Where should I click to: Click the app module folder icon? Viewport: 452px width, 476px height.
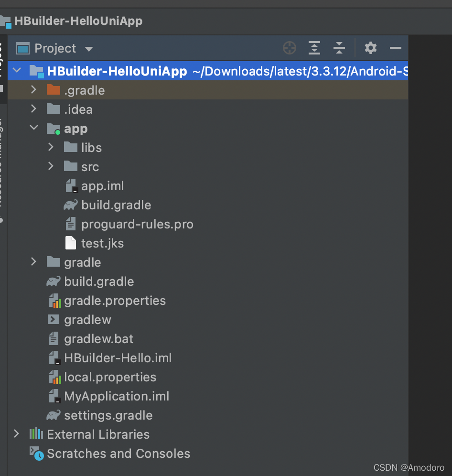pos(54,129)
